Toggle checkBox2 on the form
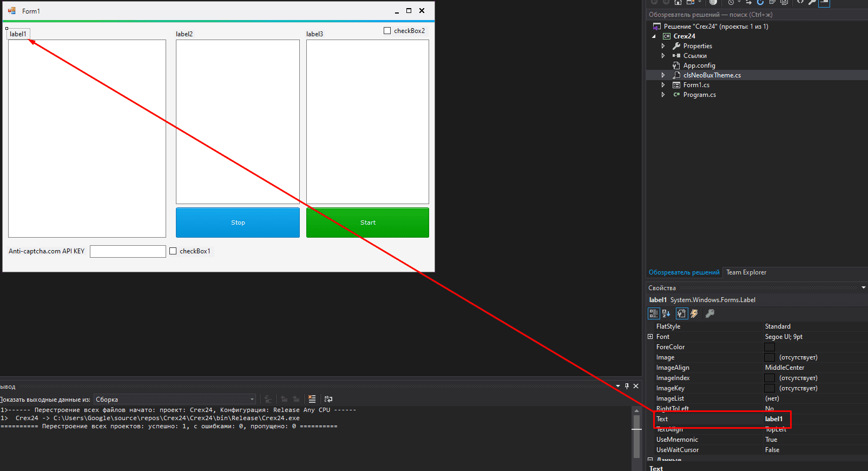This screenshot has height=471, width=868. 387,31
